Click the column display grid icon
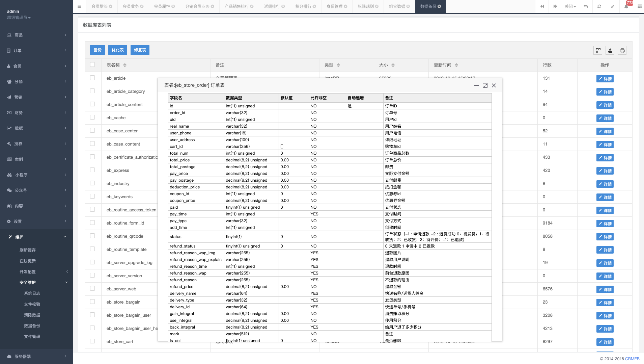 click(x=598, y=50)
